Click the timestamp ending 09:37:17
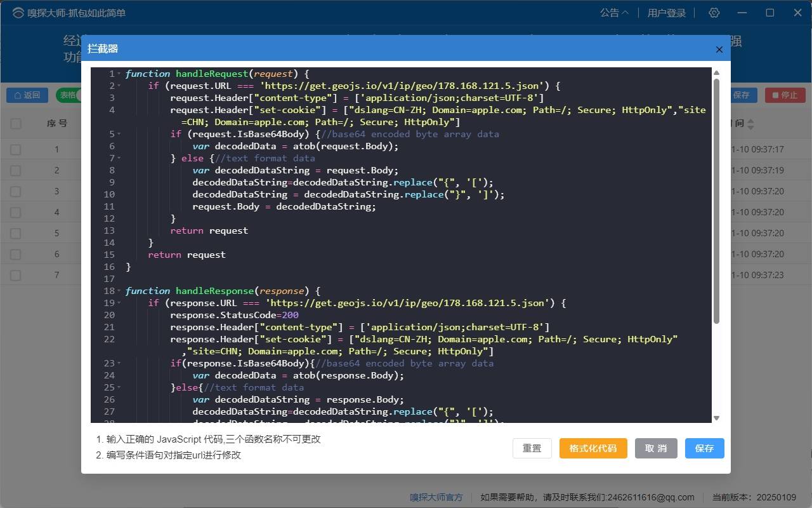812x508 pixels. [757, 150]
